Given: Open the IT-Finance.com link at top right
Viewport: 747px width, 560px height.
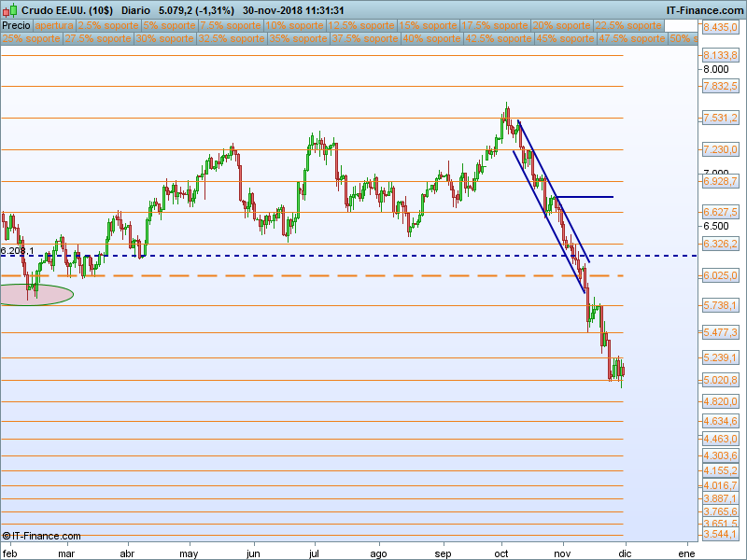Looking at the screenshot, I should tap(704, 9).
